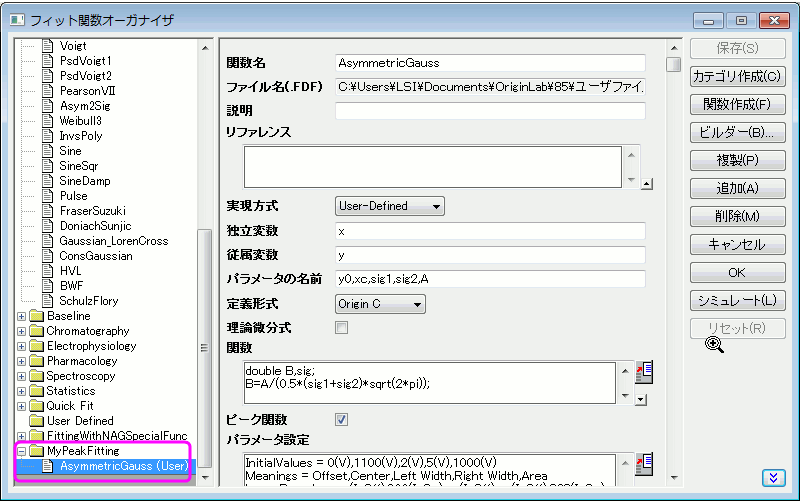Click the ファイル名(.FDF) path field
The image size is (800, 502).
pos(490,87)
